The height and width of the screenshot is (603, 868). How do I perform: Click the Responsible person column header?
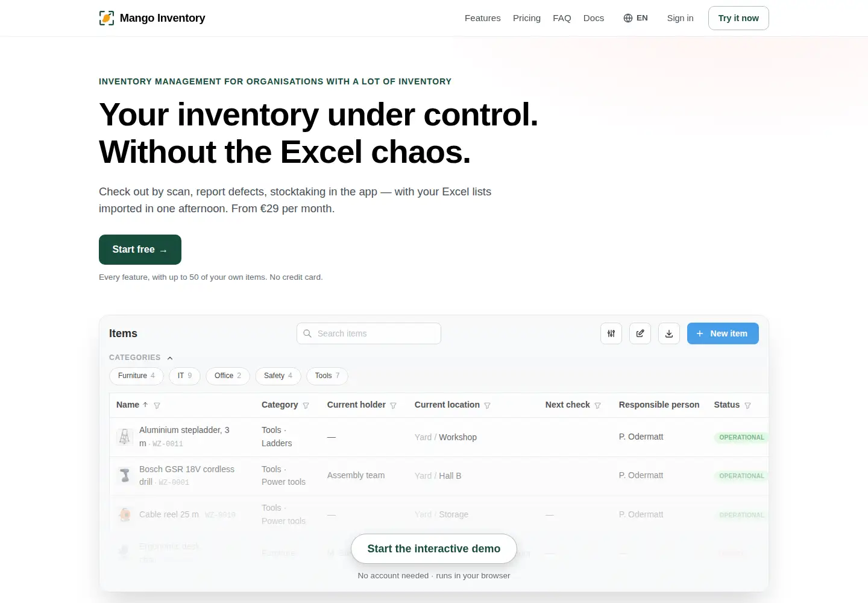659,405
